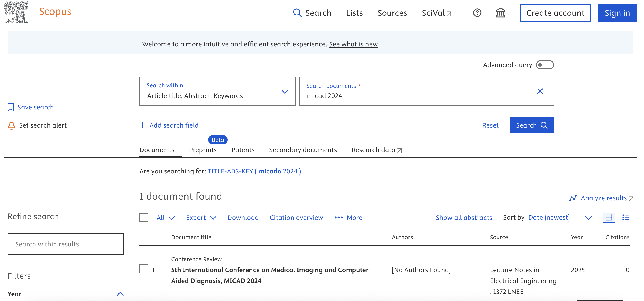
Task: Click Add search field
Action: (x=169, y=125)
